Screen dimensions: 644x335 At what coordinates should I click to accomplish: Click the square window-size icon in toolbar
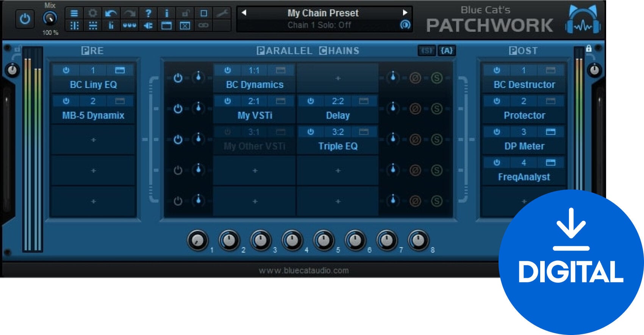click(x=203, y=13)
